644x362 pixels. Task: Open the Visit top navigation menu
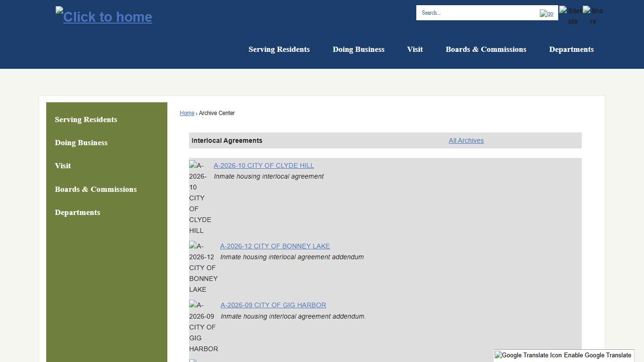coord(415,49)
